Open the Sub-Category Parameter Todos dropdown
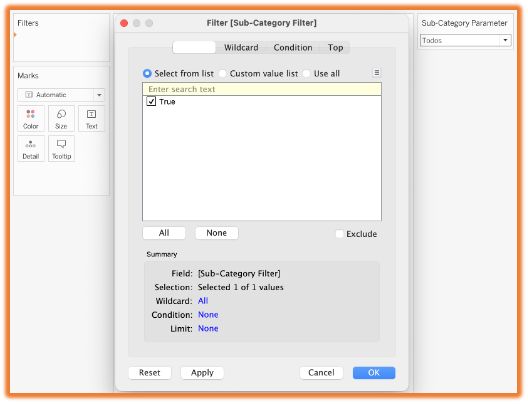Image resolution: width=528 pixels, height=404 pixels. (465, 40)
